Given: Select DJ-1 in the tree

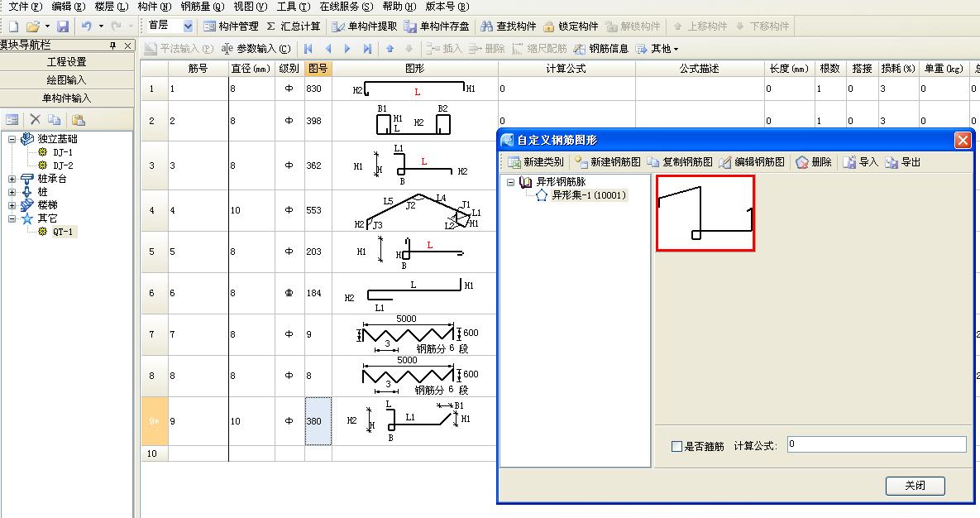Looking at the screenshot, I should coord(63,152).
